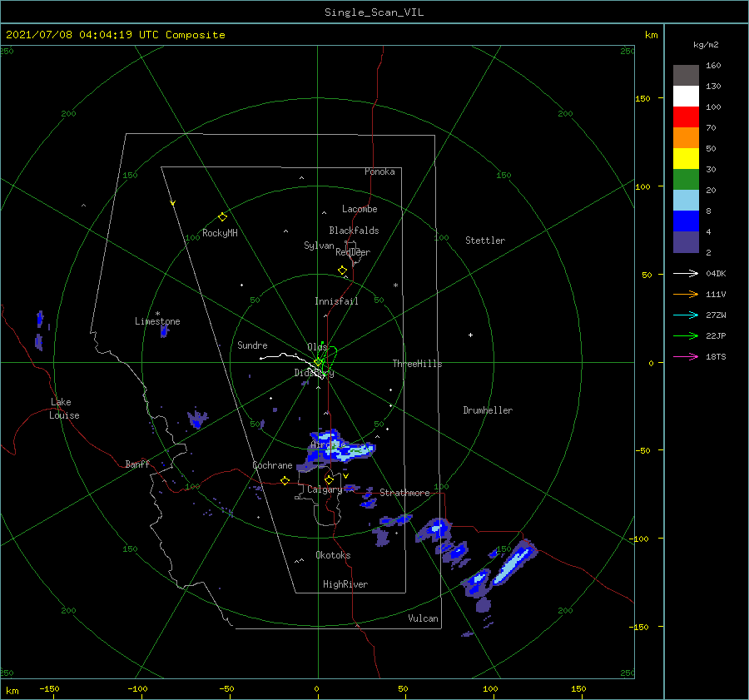This screenshot has width=749, height=700.
Task: Click the Cochrane label
Action: click(272, 465)
